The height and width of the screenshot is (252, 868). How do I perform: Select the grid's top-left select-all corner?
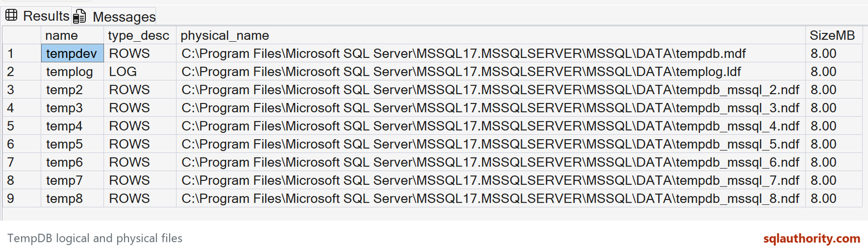click(x=22, y=35)
